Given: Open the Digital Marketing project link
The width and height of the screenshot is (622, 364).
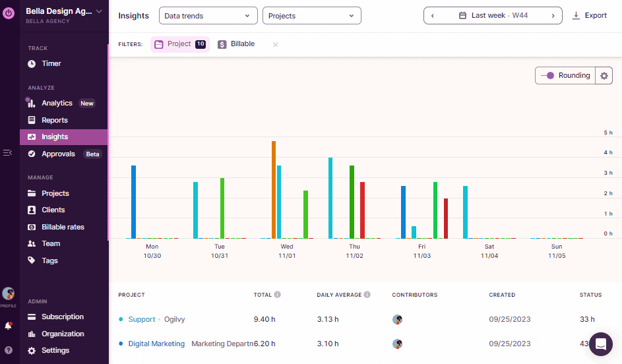Looking at the screenshot, I should (156, 344).
